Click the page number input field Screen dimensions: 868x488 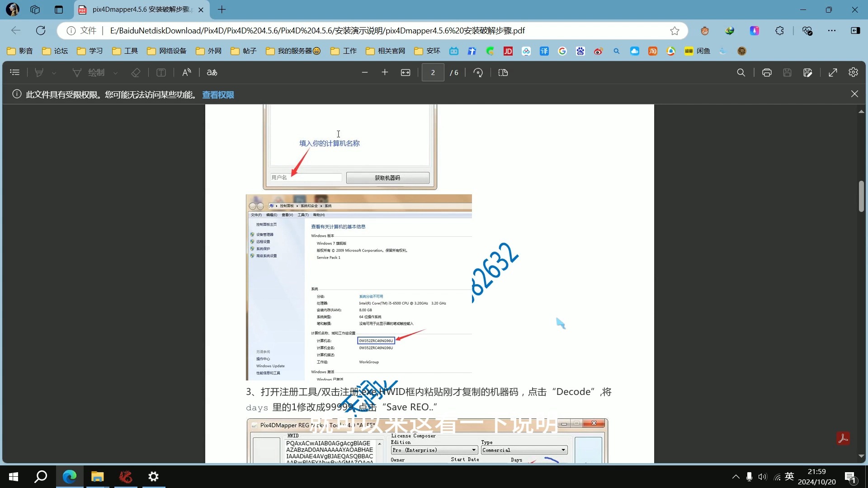pos(433,72)
